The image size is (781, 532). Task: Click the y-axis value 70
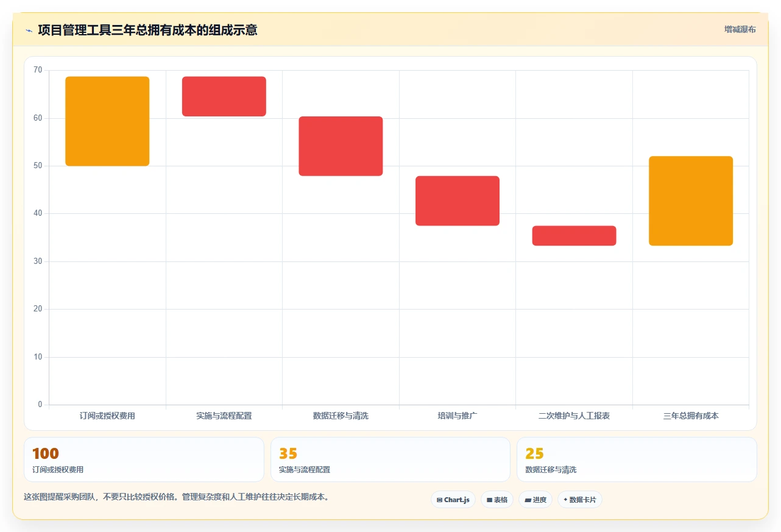click(x=38, y=70)
